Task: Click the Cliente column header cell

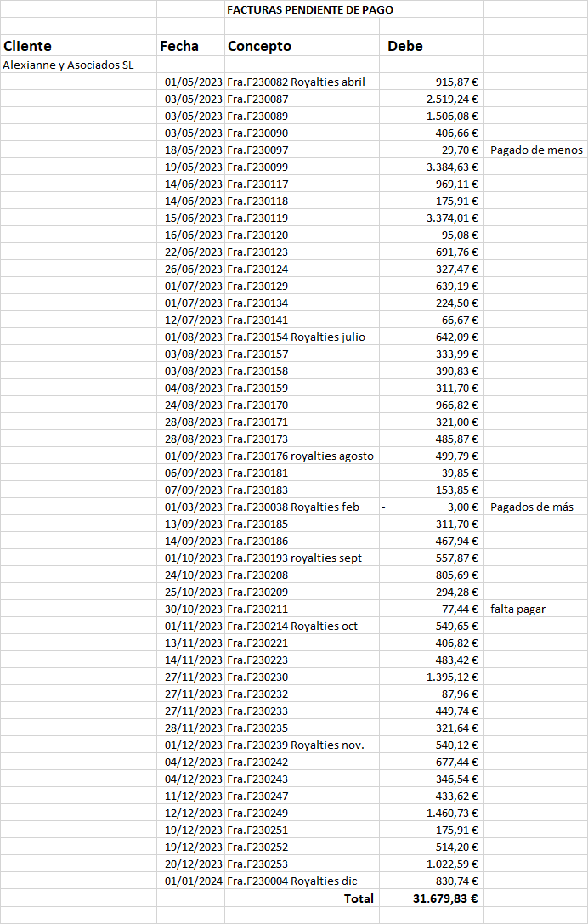Action: 27,46
